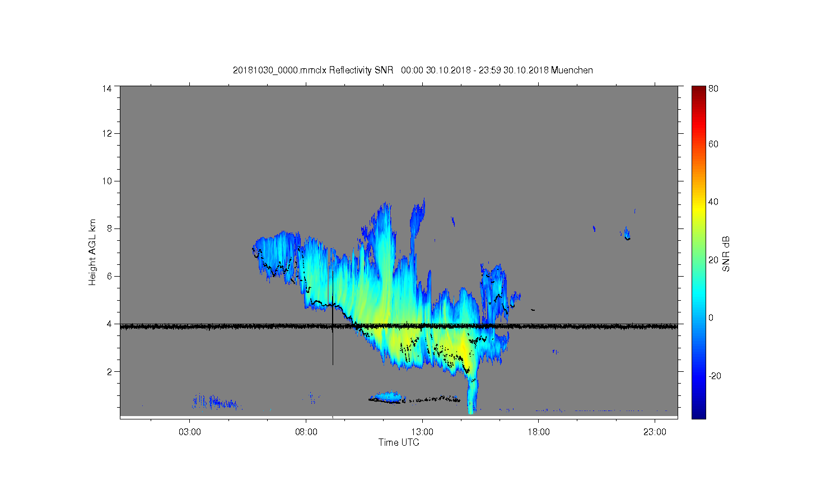Click the height tick label 6
The image size is (840, 504).
click(x=109, y=276)
